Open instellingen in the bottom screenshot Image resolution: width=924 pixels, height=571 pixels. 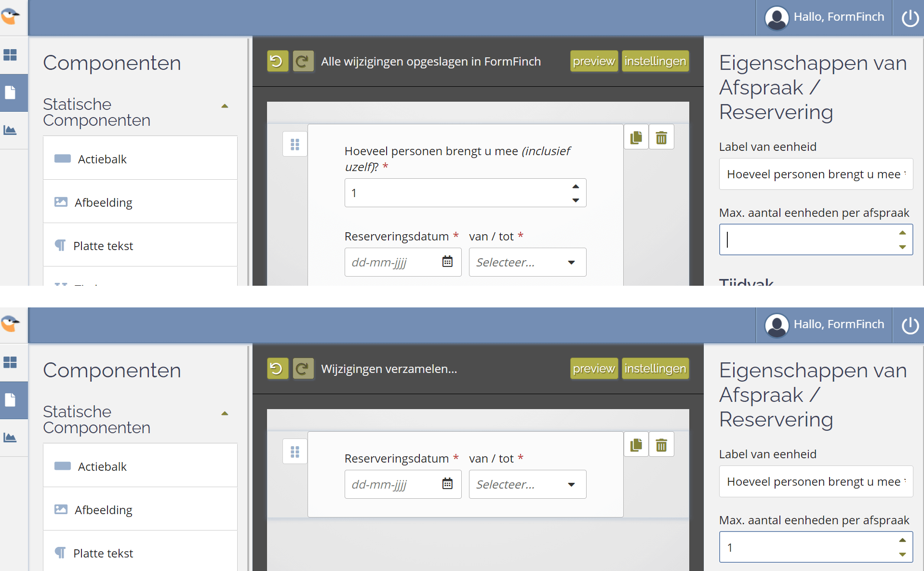[x=655, y=369]
